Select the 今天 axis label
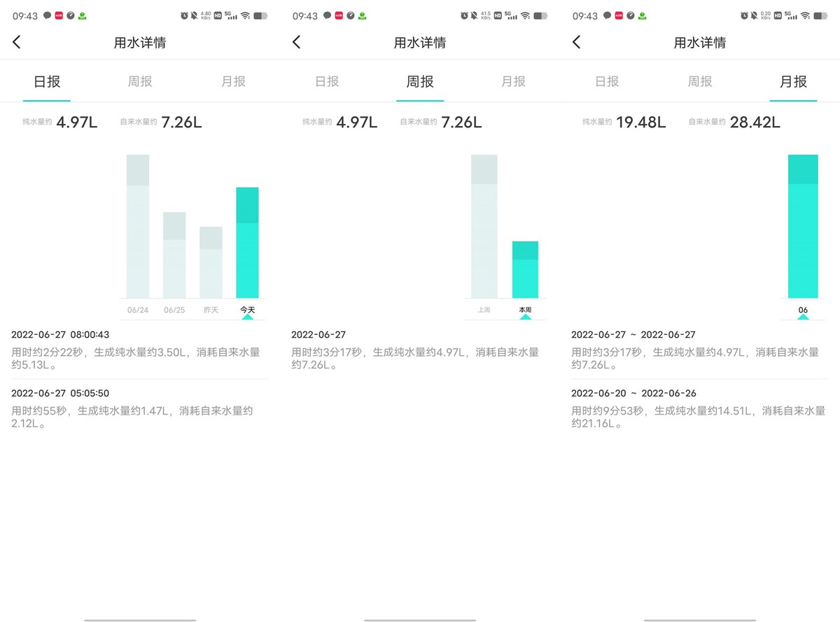This screenshot has height=622, width=840. coord(247,310)
